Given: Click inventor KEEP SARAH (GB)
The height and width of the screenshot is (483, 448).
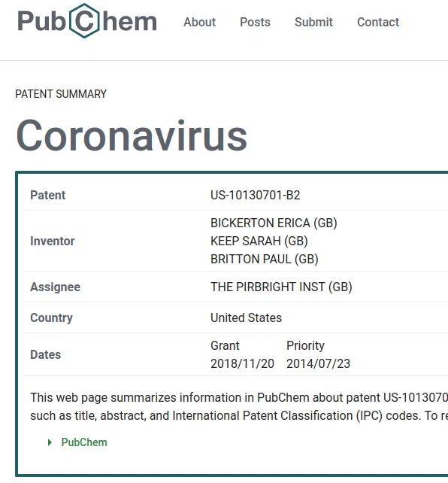Looking at the screenshot, I should coord(259,241).
